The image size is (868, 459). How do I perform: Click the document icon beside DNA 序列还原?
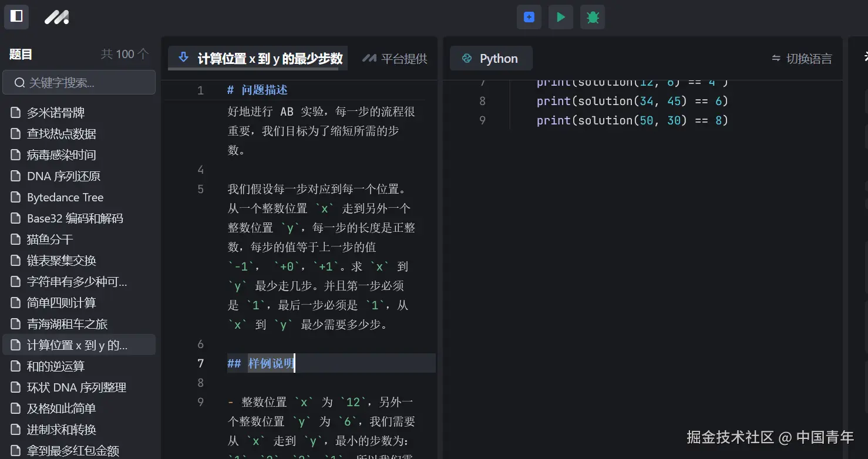[15, 176]
